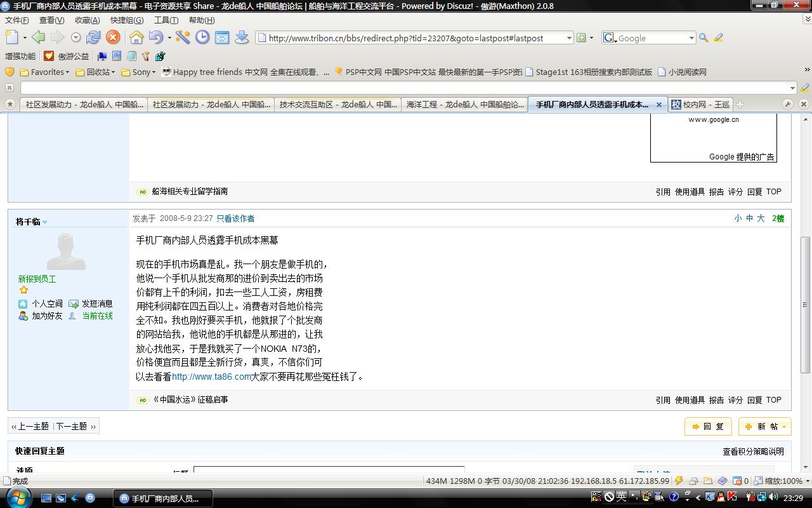Click the wrench icon on tab bar
This screenshot has height=508, width=812.
[788, 104]
